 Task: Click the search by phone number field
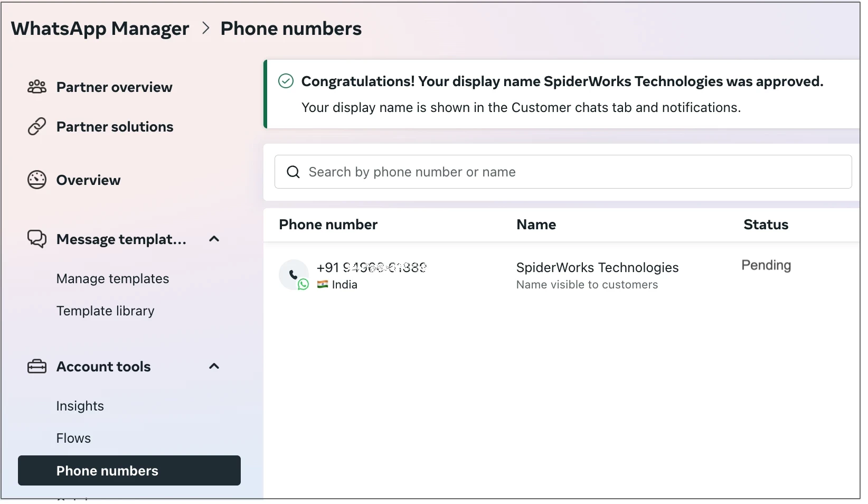pyautogui.click(x=528, y=172)
